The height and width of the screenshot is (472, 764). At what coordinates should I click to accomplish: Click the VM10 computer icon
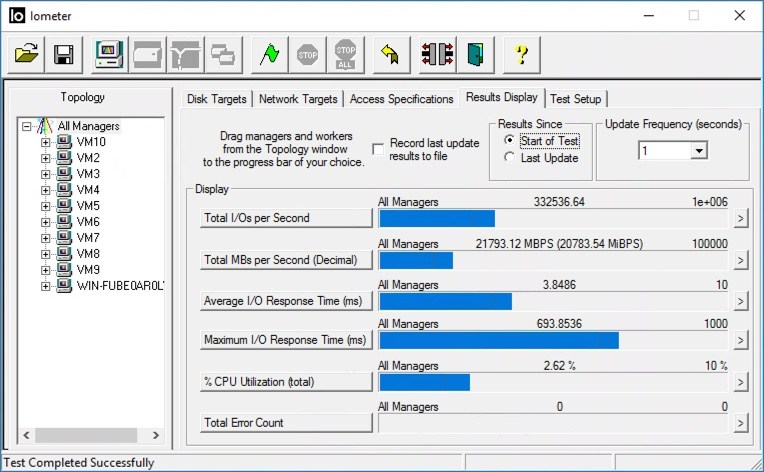pos(64,142)
